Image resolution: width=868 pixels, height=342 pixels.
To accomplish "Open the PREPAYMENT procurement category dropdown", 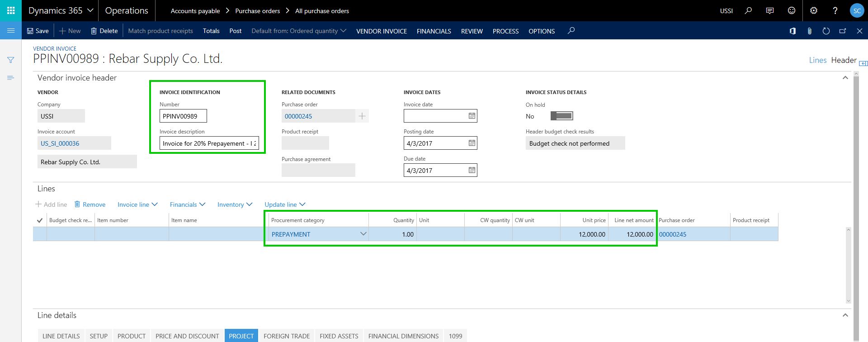I will click(363, 234).
